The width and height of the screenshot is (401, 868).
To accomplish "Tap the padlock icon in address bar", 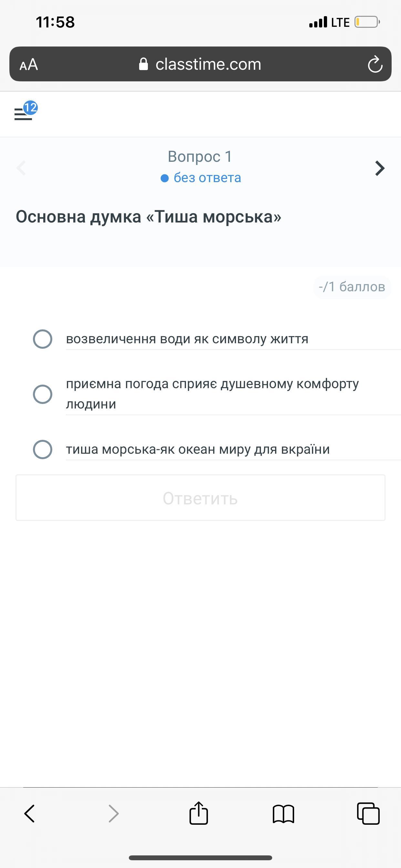I will 144,64.
